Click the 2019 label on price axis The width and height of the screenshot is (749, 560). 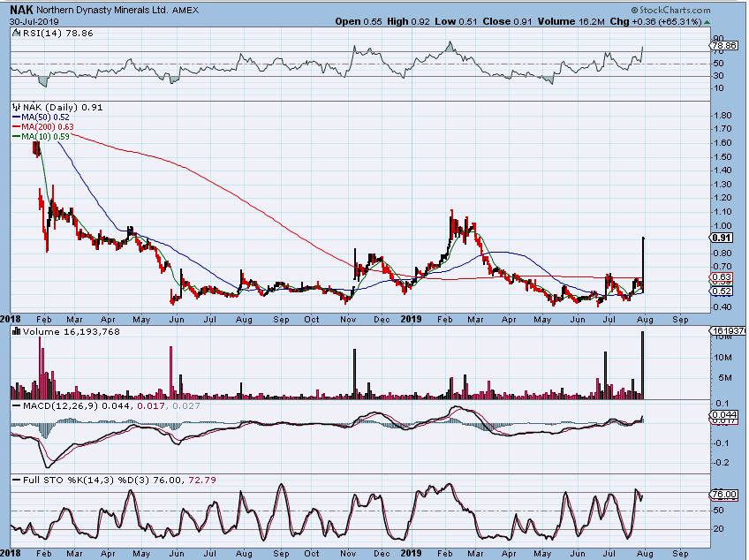coord(412,319)
